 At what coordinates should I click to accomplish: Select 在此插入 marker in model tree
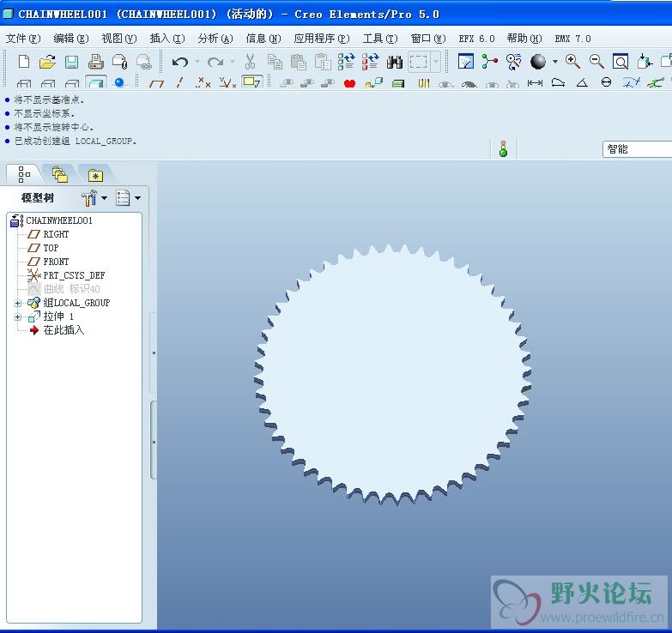tap(64, 330)
